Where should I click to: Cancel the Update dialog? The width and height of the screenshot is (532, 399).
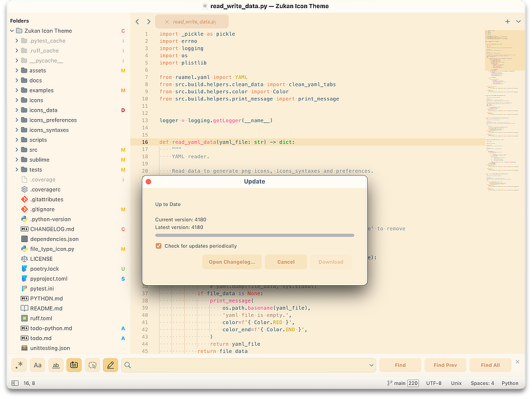pos(286,262)
